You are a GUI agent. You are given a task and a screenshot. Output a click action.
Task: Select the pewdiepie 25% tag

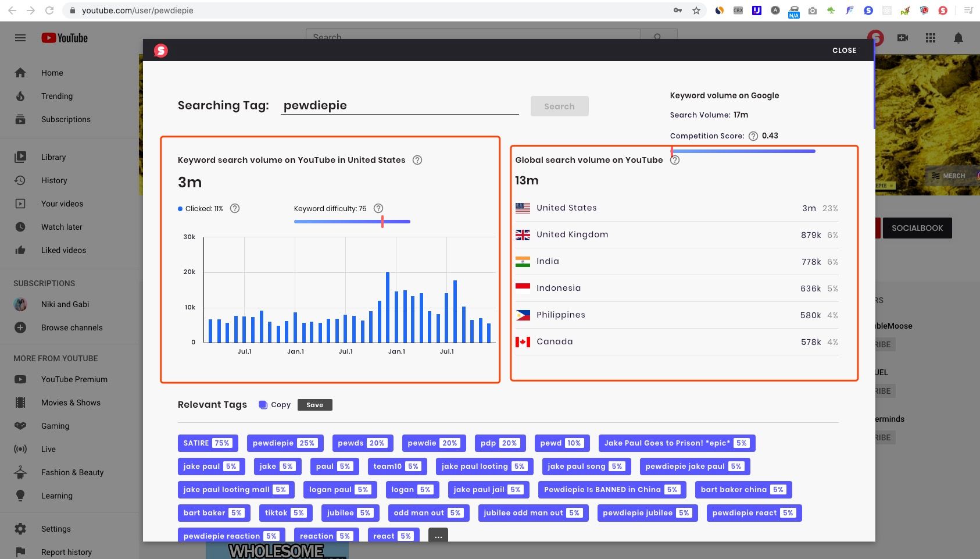[x=285, y=443]
